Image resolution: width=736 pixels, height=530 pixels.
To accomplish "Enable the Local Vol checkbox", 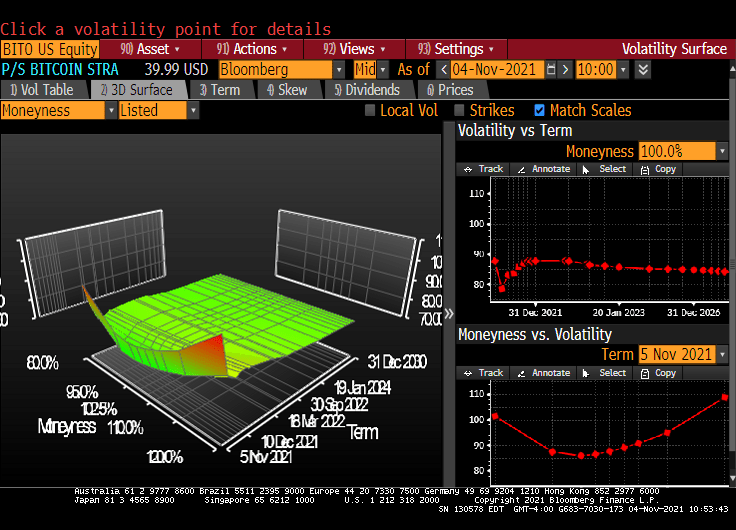I will tap(370, 111).
